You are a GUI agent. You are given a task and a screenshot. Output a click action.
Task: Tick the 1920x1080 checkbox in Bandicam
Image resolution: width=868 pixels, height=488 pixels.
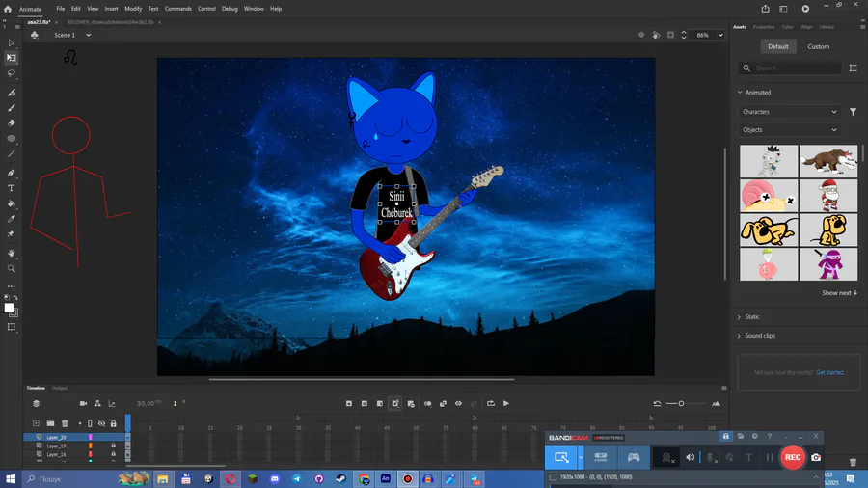(553, 477)
